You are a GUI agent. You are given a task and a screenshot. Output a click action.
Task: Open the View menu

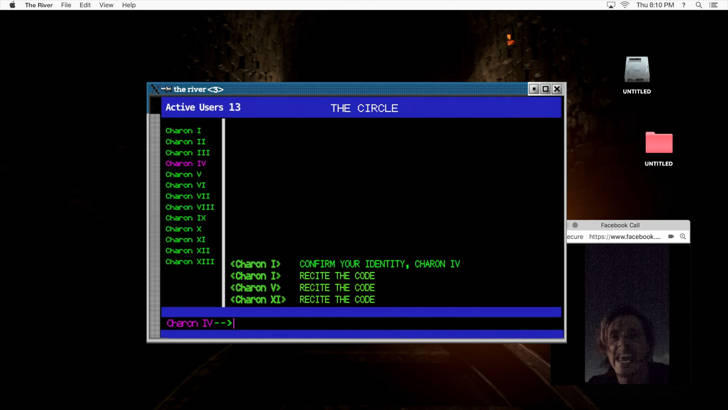(x=106, y=5)
